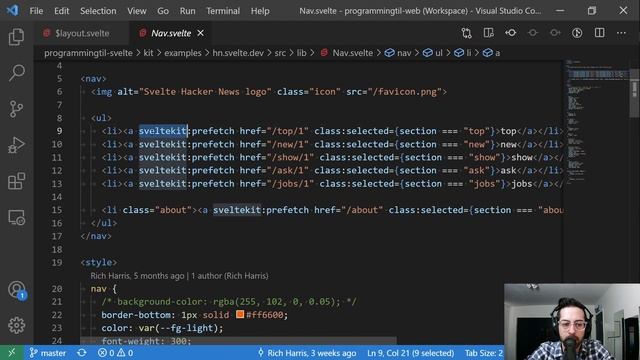This screenshot has width=640, height=360.
Task: Expand the examples breadcrumb folder
Action: [183, 53]
